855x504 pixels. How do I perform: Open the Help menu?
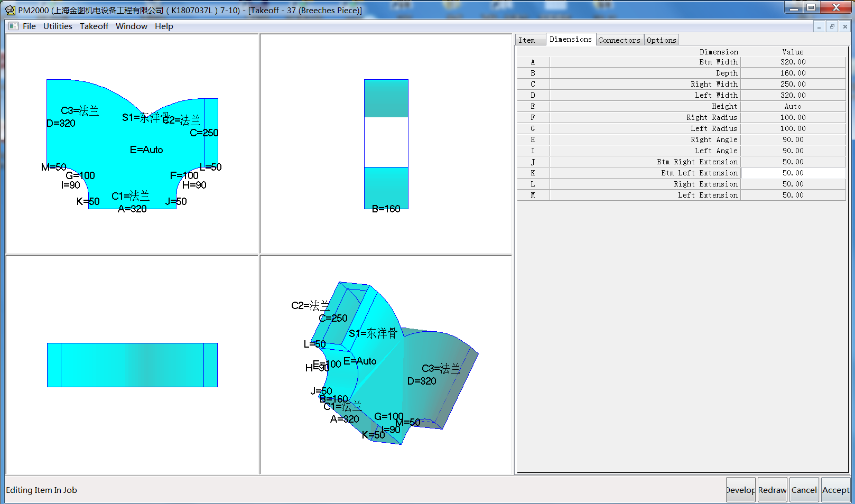click(x=164, y=26)
